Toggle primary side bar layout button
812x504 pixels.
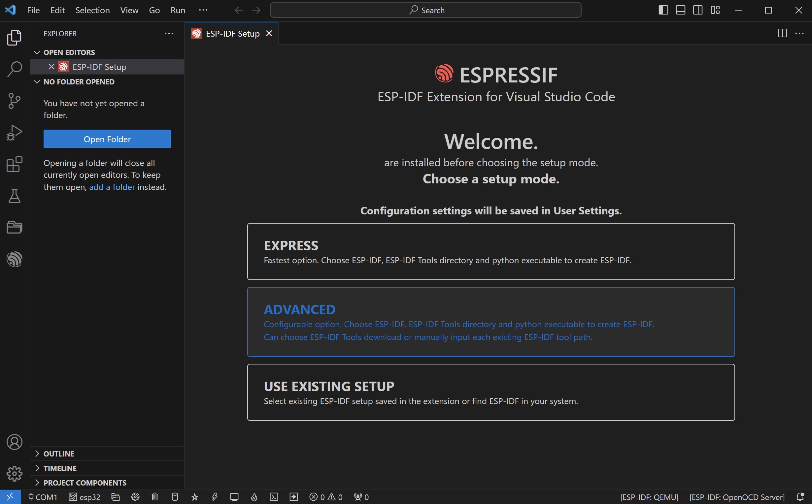point(663,10)
